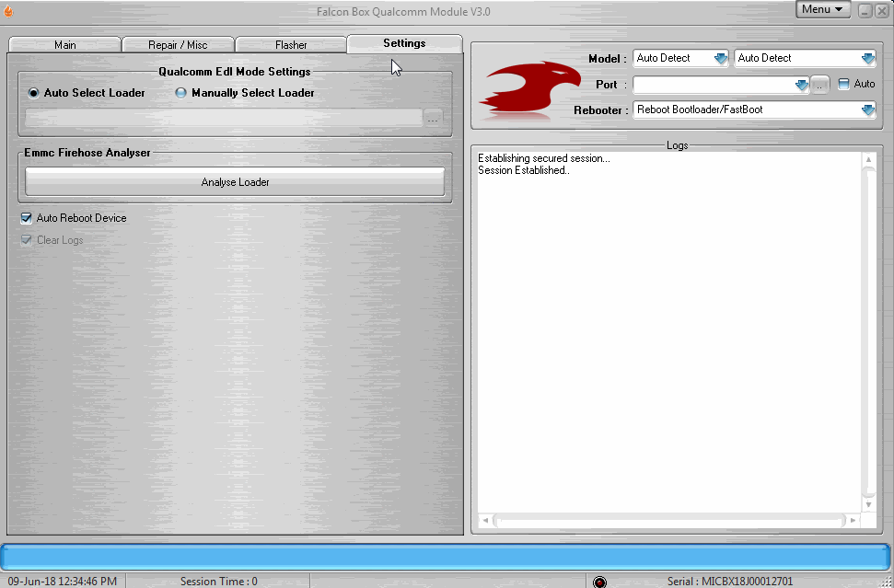This screenshot has height=588, width=894.
Task: Browse for loader file with ellipsis button
Action: coord(433,119)
